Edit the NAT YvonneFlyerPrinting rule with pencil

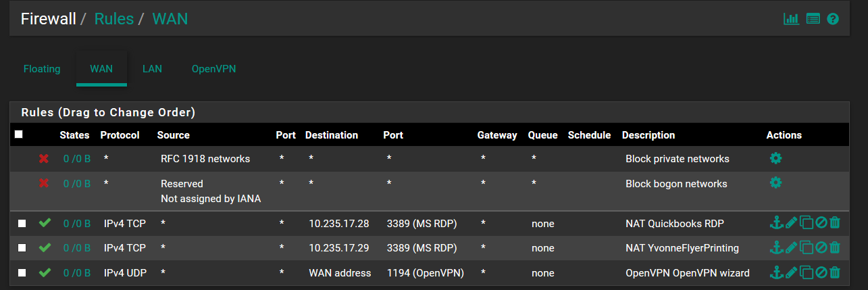coord(791,247)
